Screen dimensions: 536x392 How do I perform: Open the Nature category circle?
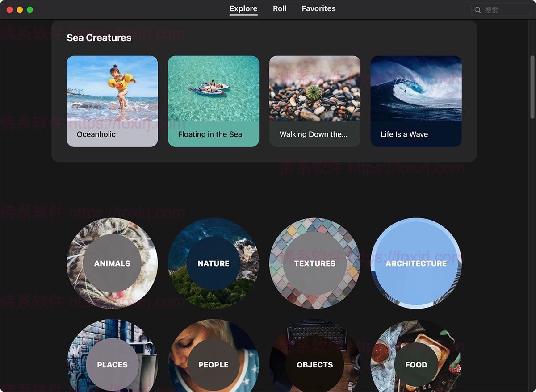tap(214, 263)
